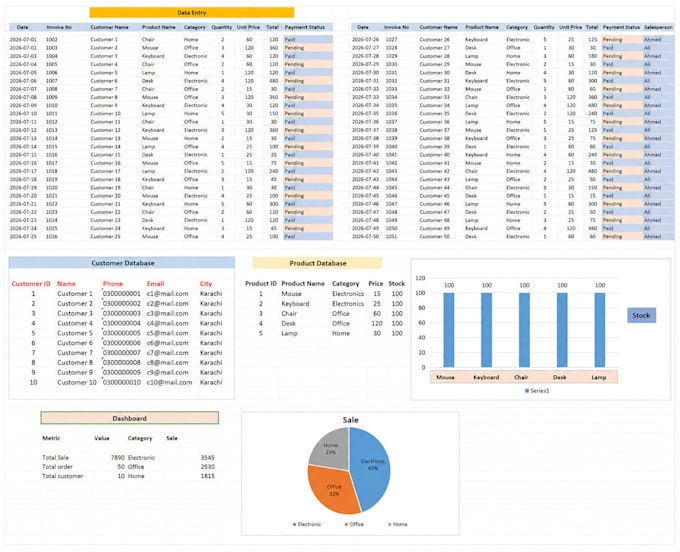Select the Total Sale value 7890
The height and width of the screenshot is (552, 680).
[x=118, y=457]
